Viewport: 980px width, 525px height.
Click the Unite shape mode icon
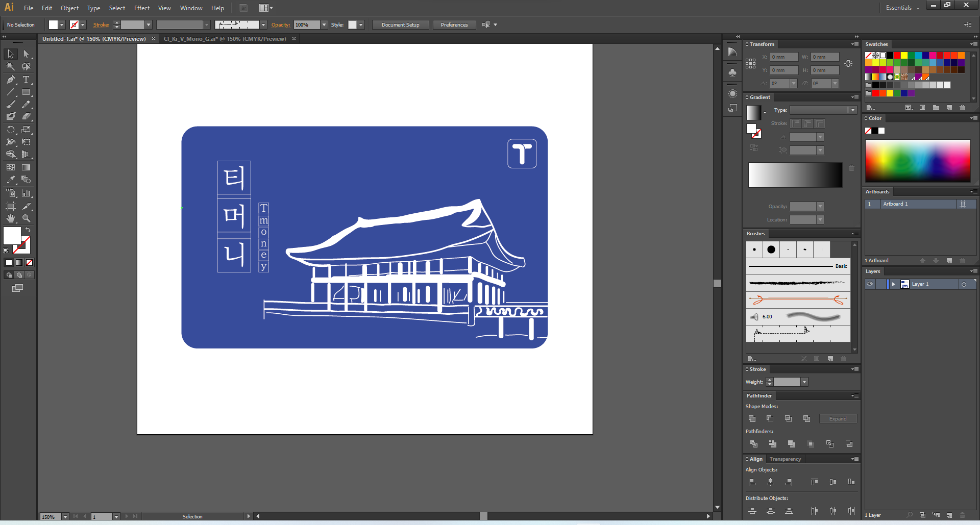pos(752,419)
